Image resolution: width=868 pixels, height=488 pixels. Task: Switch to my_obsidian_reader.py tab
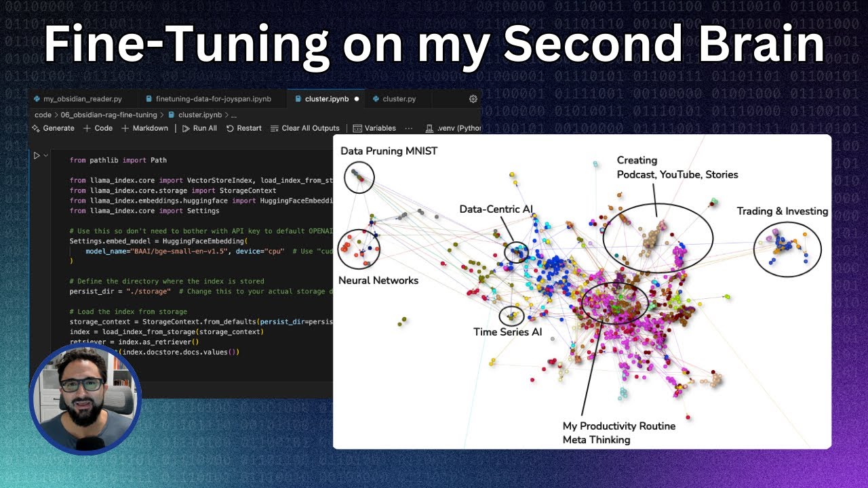coord(77,99)
